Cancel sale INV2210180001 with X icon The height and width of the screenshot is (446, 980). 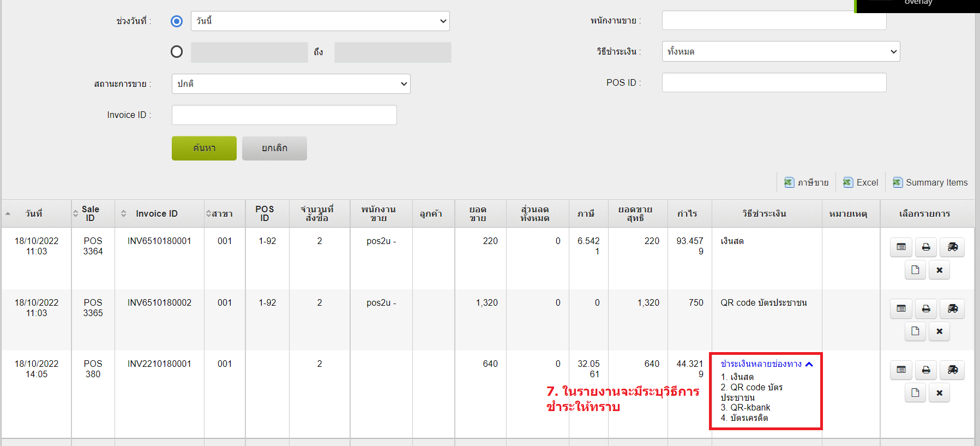(x=939, y=392)
